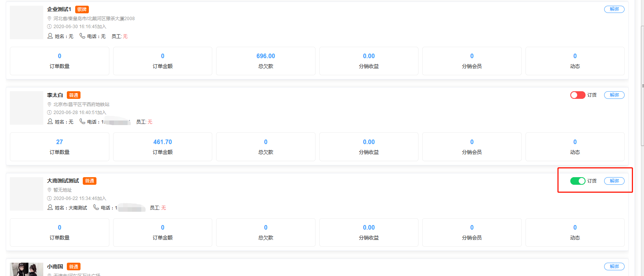Unbind 企业测试1 with 解绑 button
Screen dimensions: 644x276
click(x=614, y=9)
